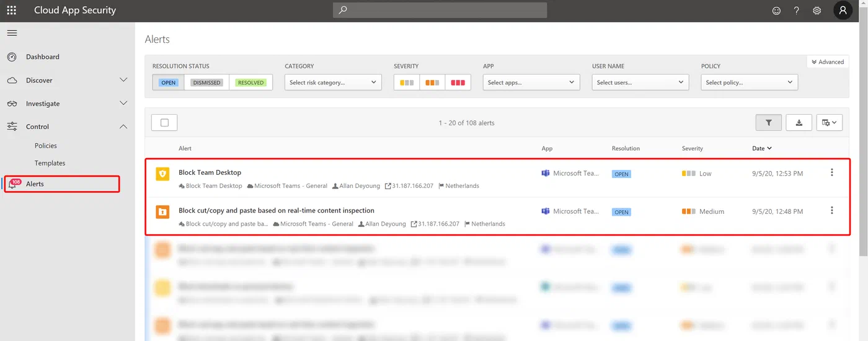Expand Advanced filters
Screen dimensions: 868x341
tap(828, 62)
